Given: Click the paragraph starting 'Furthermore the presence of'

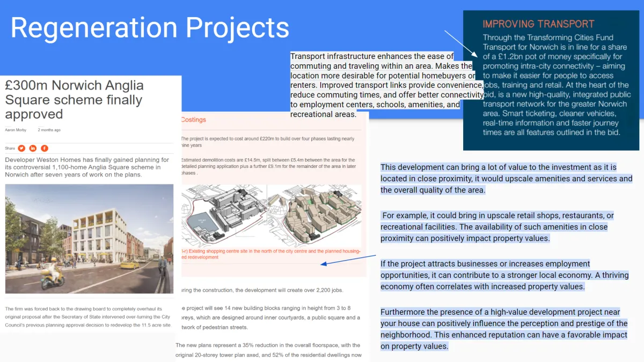Looking at the screenshot, I should click(504, 329).
